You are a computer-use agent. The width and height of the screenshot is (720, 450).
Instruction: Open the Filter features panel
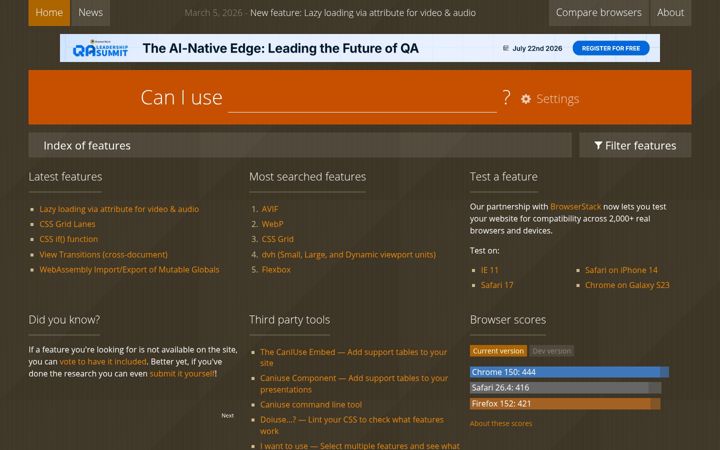635,145
